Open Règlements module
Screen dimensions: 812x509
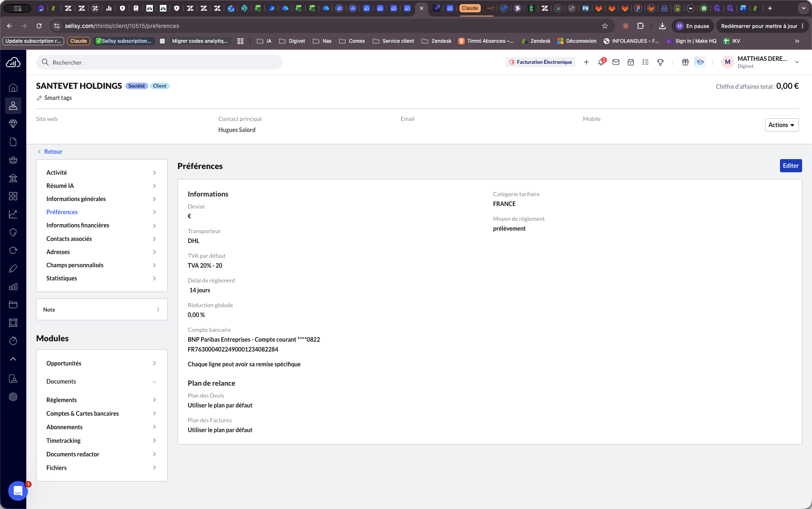(101, 400)
